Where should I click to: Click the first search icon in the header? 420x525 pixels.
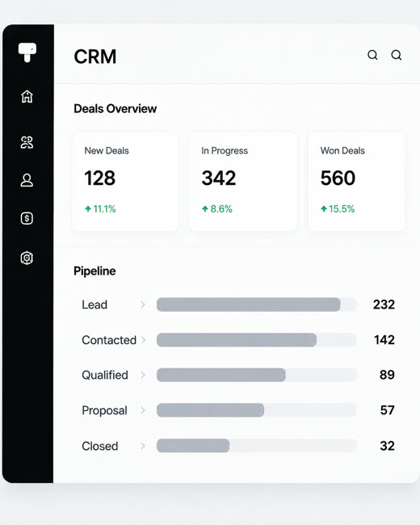373,55
